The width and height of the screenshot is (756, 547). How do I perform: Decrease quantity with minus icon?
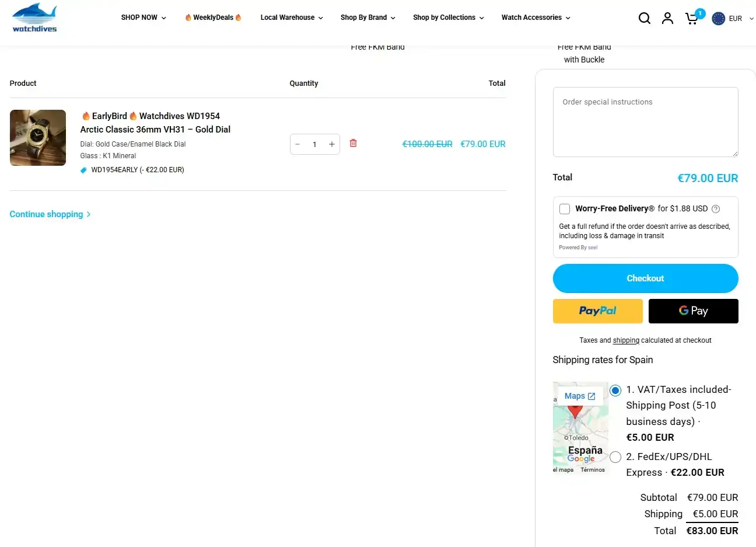click(297, 144)
